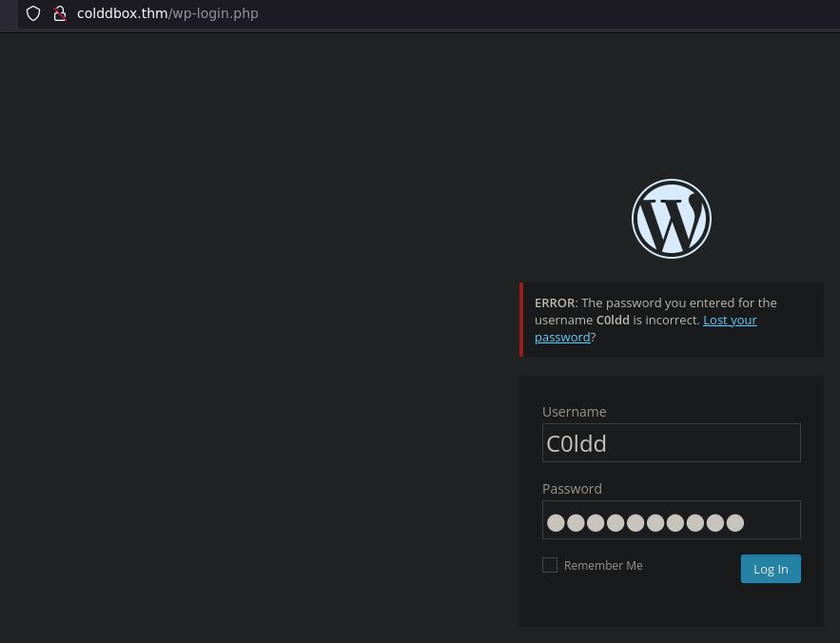Click the bold "ERROR" text in notice
Screen dimensions: 840x643
(555, 303)
